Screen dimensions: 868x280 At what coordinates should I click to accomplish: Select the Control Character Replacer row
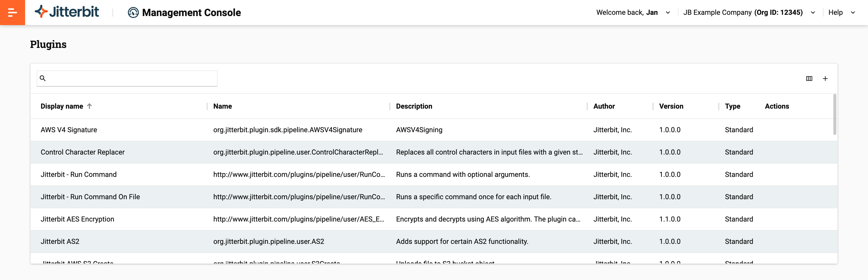click(434, 152)
